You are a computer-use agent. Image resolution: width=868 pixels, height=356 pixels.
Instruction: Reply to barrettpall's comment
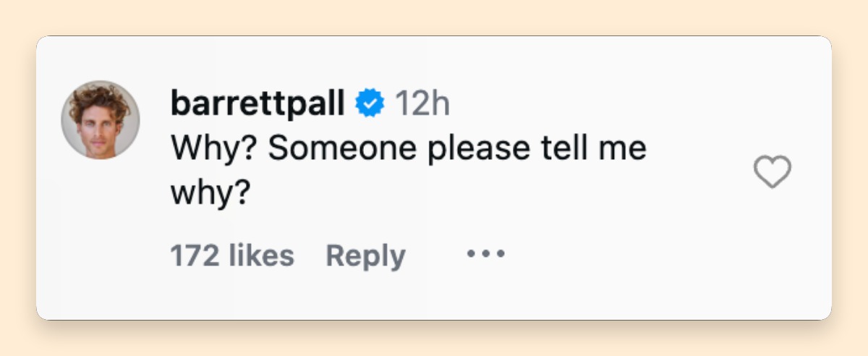coord(365,256)
